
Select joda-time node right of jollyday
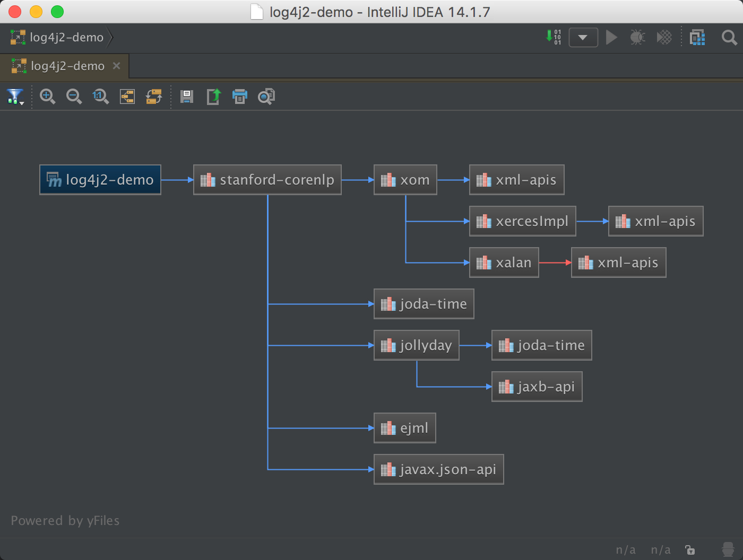click(x=542, y=345)
